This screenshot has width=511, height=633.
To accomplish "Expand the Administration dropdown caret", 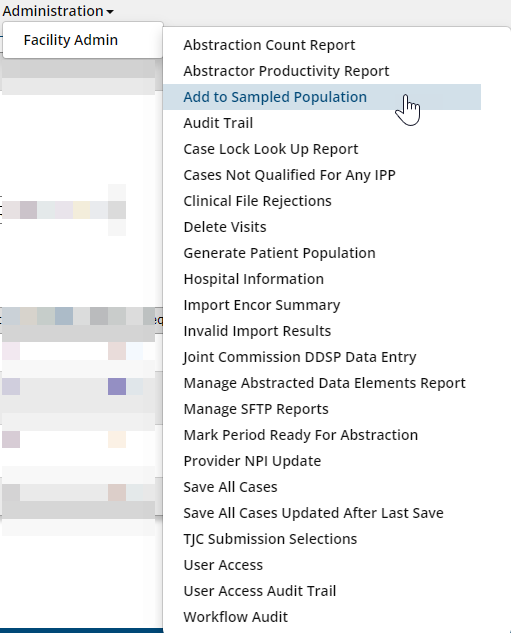I will point(110,12).
